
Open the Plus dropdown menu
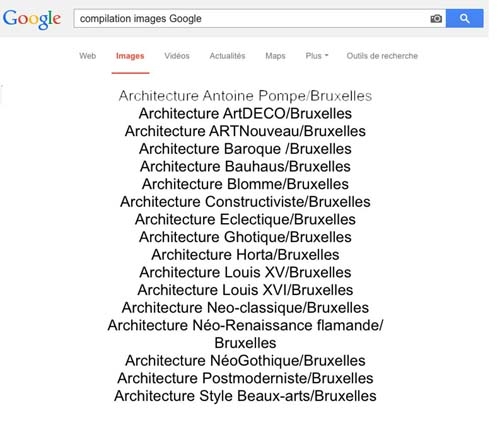tap(317, 56)
